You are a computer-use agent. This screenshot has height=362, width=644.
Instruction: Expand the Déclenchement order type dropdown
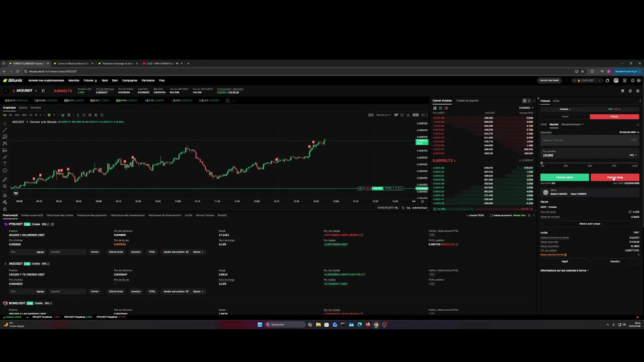(x=573, y=124)
